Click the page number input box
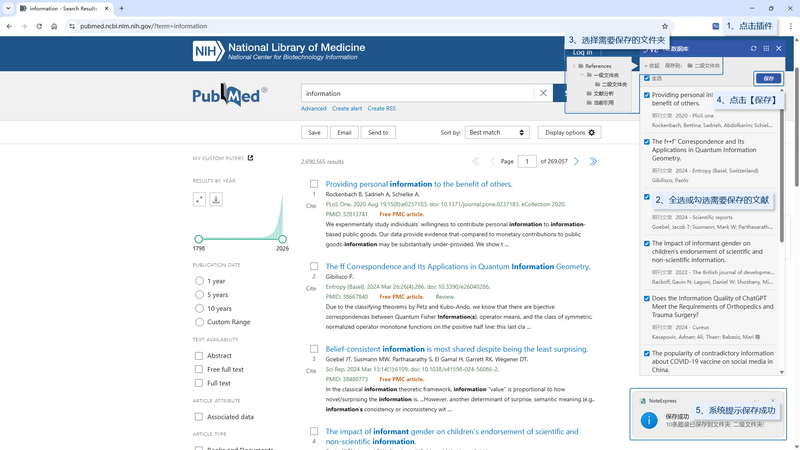 527,161
